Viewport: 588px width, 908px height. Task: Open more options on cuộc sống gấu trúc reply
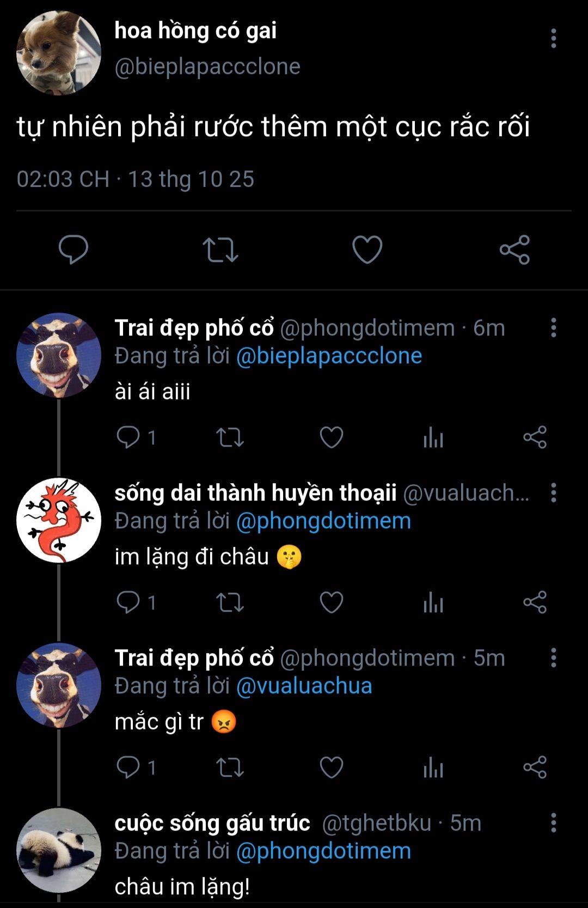point(553,823)
